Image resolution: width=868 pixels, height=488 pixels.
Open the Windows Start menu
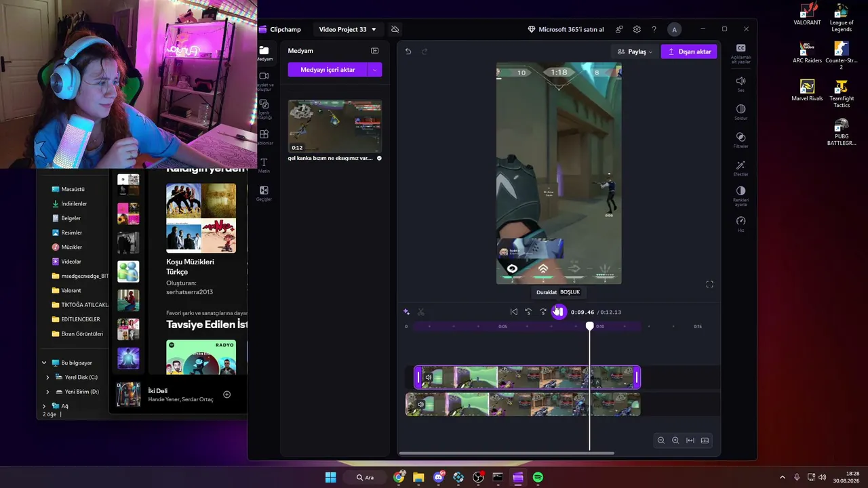click(330, 477)
